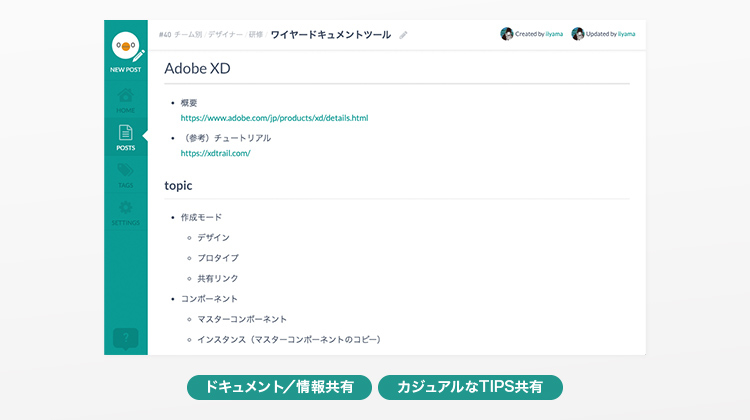Screen dimensions: 750x420
Task: Click the 概要 bullet text
Action: [x=189, y=103]
